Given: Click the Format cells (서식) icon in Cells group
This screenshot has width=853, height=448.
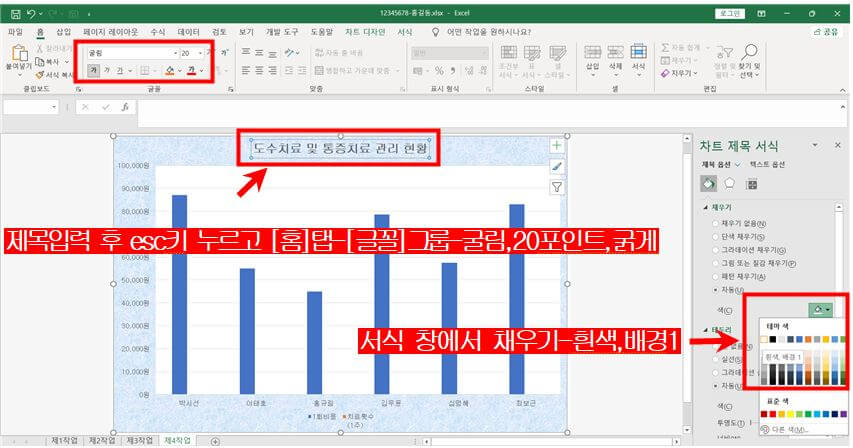Looking at the screenshot, I should 638,52.
